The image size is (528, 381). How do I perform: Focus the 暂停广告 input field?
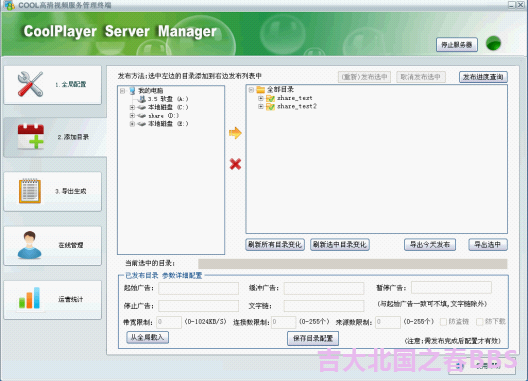point(451,288)
